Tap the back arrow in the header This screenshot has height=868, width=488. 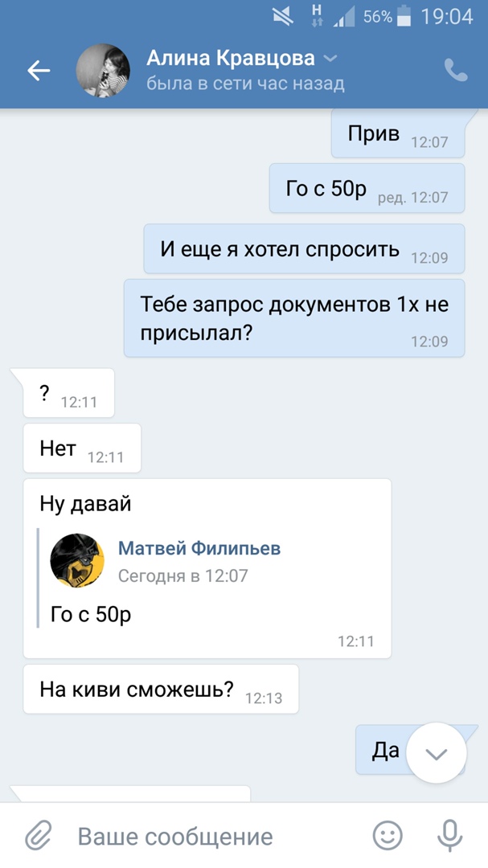pos(39,71)
